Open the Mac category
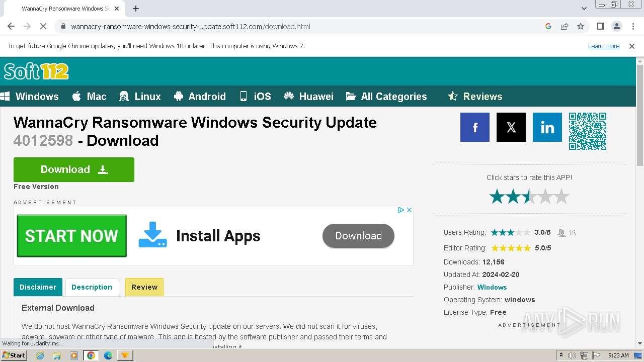Viewport: 644px width, 362px height. tap(89, 97)
